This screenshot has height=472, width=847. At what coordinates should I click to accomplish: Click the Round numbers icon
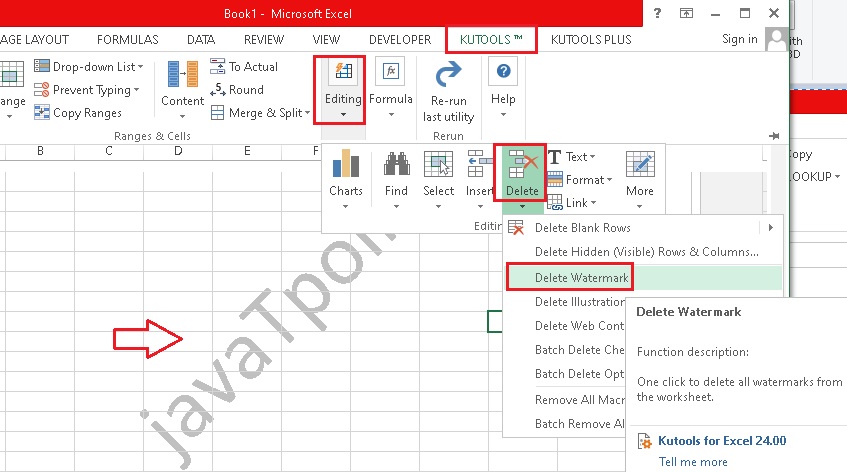(x=218, y=89)
